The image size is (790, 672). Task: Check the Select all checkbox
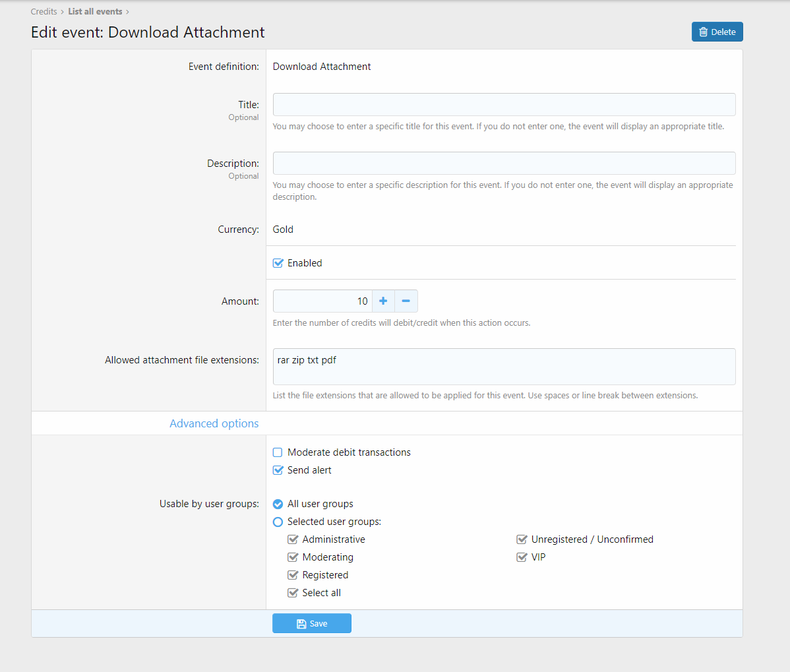pos(293,593)
